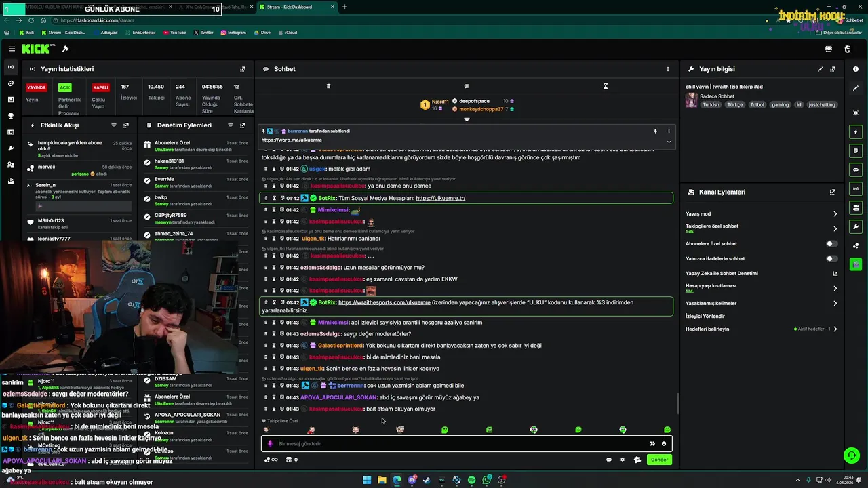868x488 pixels.
Task: Open the hamburger menu beside Kick logo
Action: (12, 49)
